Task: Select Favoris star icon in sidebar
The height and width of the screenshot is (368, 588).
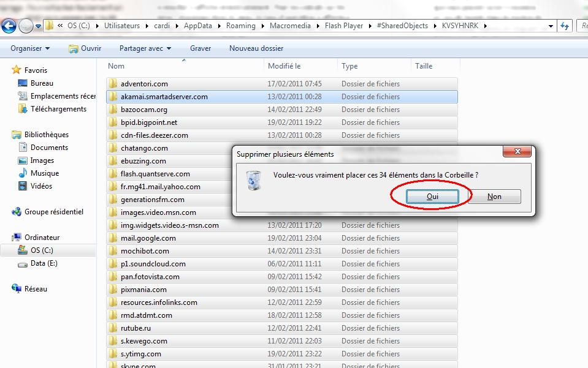Action: [x=16, y=70]
